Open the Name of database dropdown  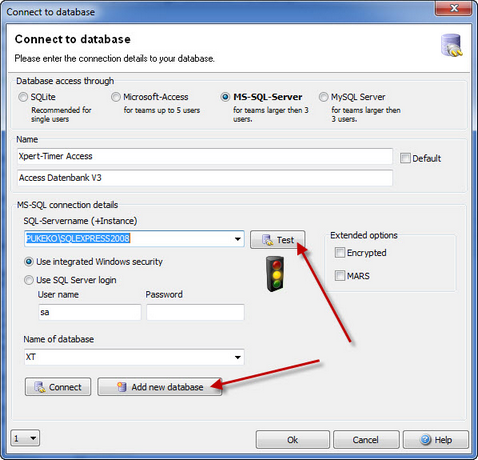click(238, 357)
